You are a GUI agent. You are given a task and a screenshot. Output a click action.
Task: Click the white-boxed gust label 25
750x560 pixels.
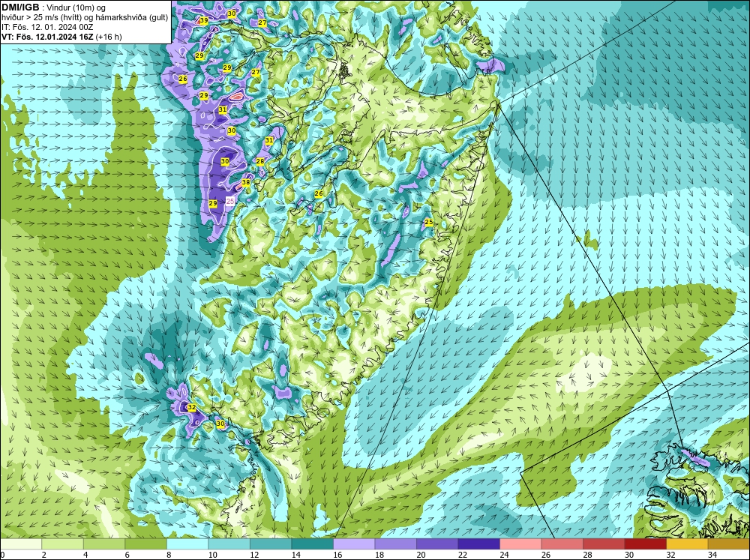230,202
